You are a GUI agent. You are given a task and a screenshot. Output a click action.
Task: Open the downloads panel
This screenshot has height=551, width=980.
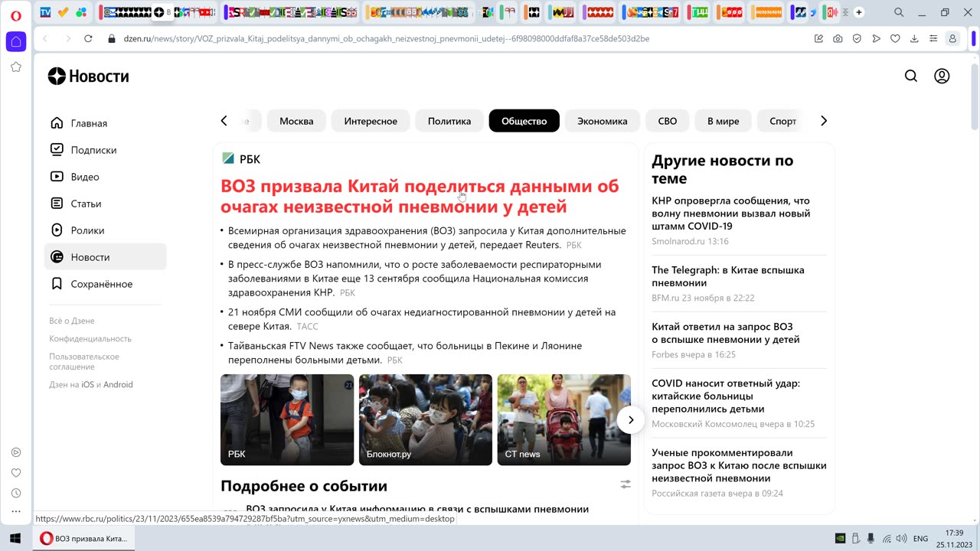(914, 38)
